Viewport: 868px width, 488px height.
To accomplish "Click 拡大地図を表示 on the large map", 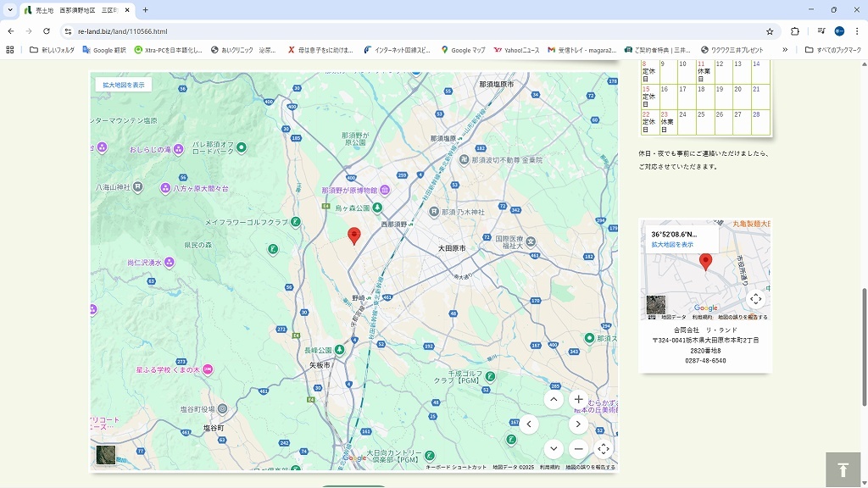I will click(124, 85).
